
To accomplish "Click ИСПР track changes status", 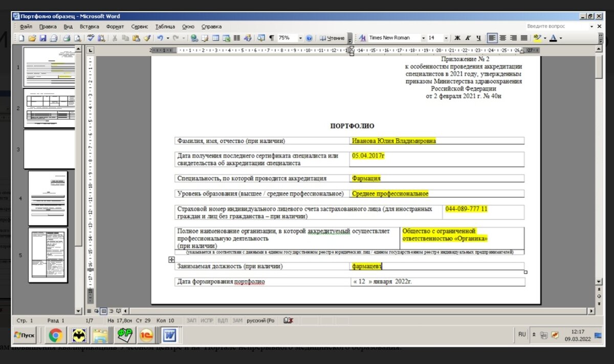I will [207, 321].
